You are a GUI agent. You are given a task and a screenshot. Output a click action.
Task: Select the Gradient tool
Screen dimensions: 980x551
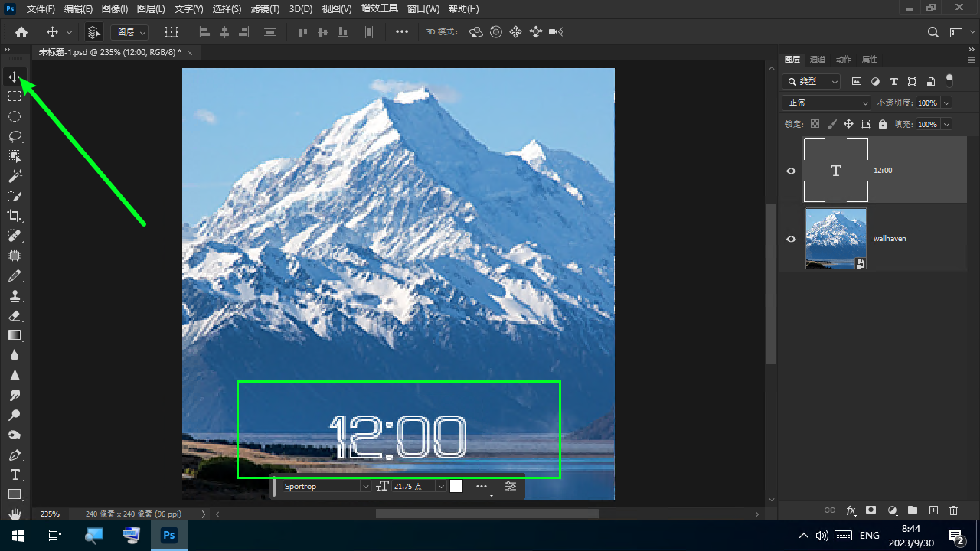click(x=15, y=335)
